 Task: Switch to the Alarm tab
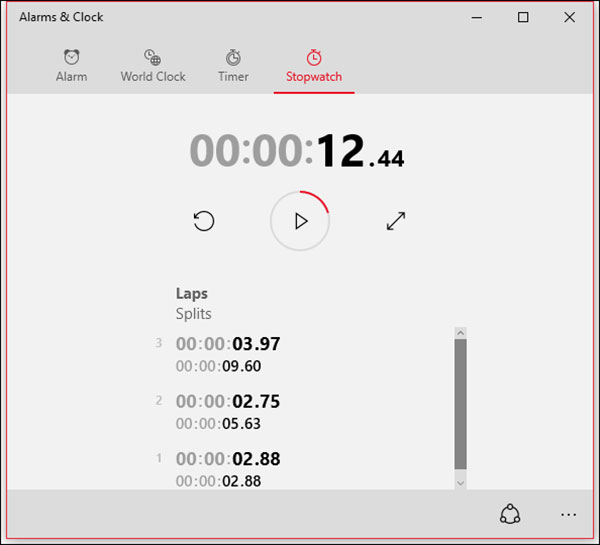[71, 77]
